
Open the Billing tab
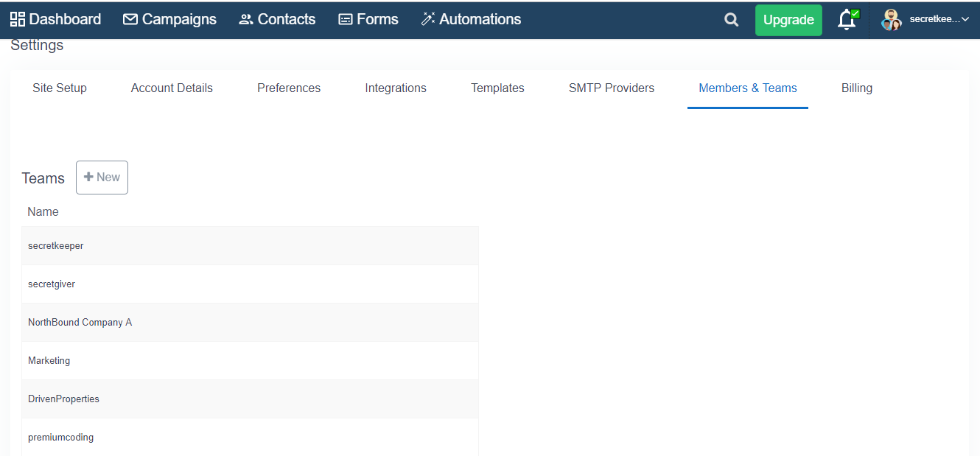tap(857, 88)
